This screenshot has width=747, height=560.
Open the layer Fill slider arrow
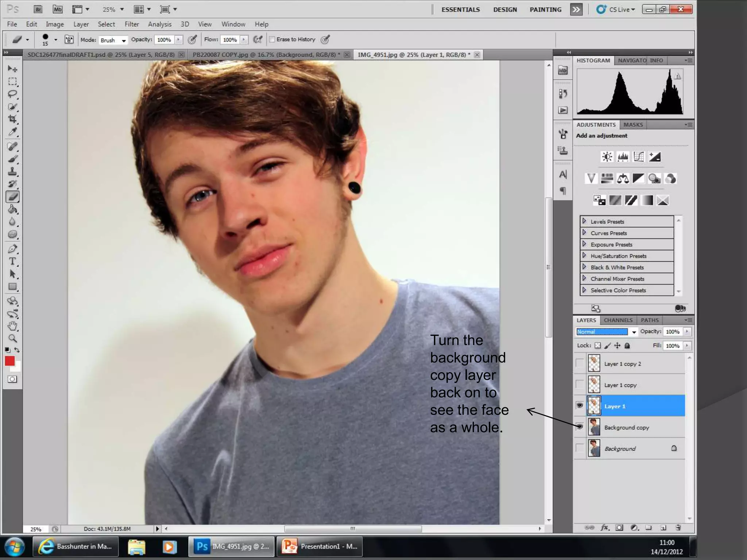click(x=687, y=345)
